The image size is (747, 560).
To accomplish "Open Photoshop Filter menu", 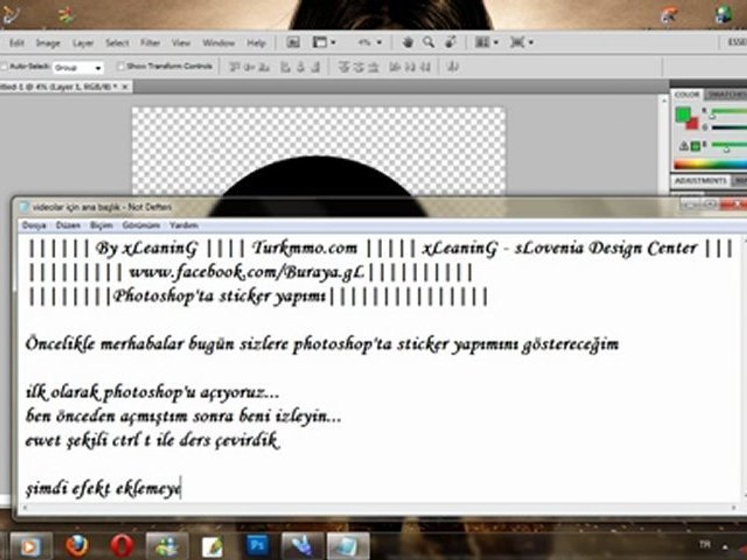I will 150,43.
